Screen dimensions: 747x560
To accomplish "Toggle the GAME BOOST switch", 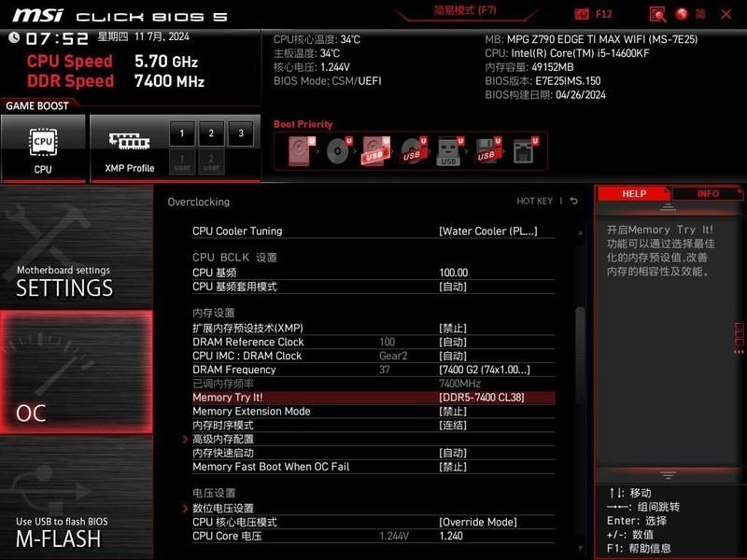I will 37,105.
